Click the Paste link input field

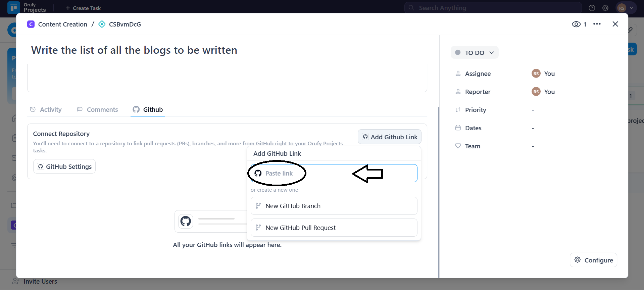pyautogui.click(x=334, y=173)
